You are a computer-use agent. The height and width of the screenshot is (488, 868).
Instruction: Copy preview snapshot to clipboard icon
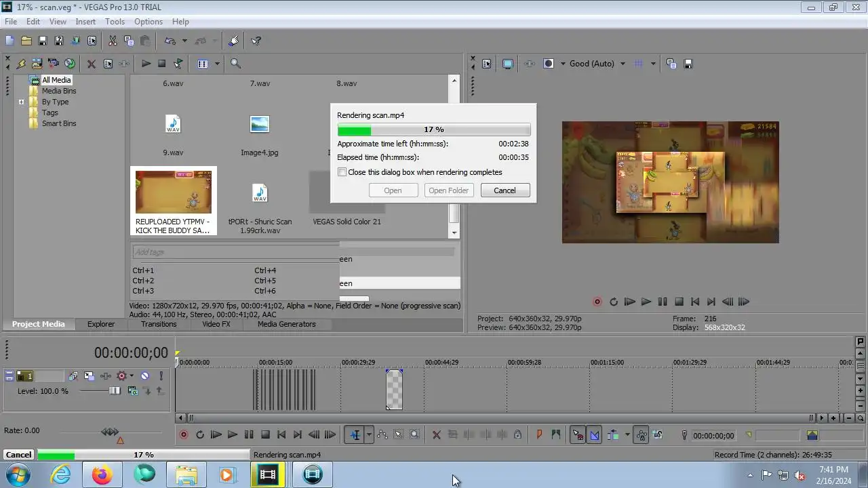tap(671, 64)
